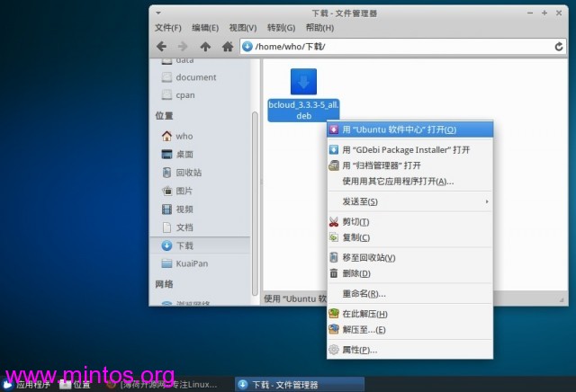Navigate to parent folder with up arrow
The image size is (576, 392).
click(205, 47)
